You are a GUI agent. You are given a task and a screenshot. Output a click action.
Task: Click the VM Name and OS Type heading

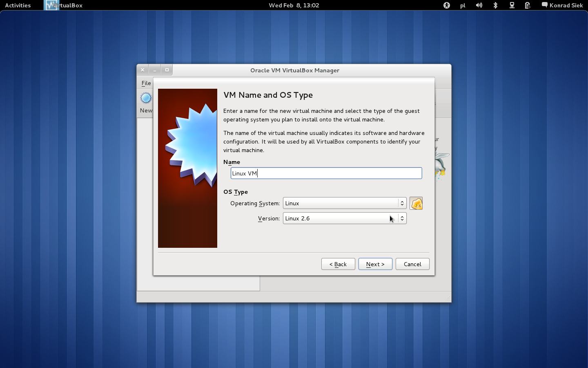coord(268,95)
